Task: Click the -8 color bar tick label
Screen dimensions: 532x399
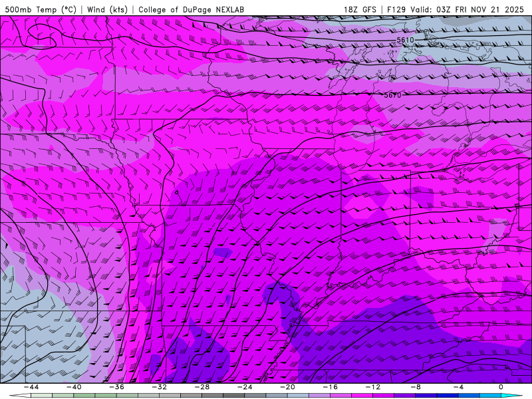Action: pos(416,387)
